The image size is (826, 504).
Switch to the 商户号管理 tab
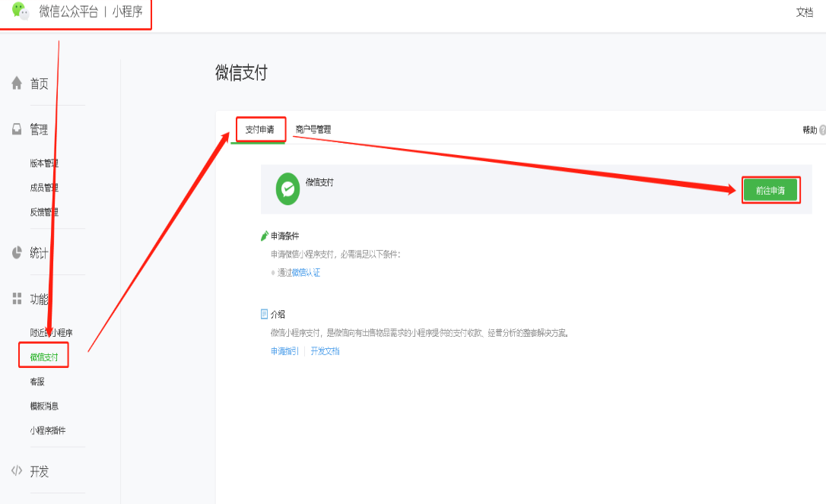(x=313, y=129)
